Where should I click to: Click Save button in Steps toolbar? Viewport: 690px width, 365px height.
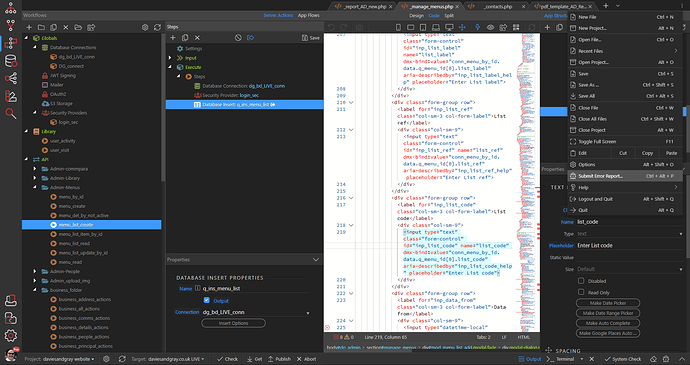tap(311, 38)
